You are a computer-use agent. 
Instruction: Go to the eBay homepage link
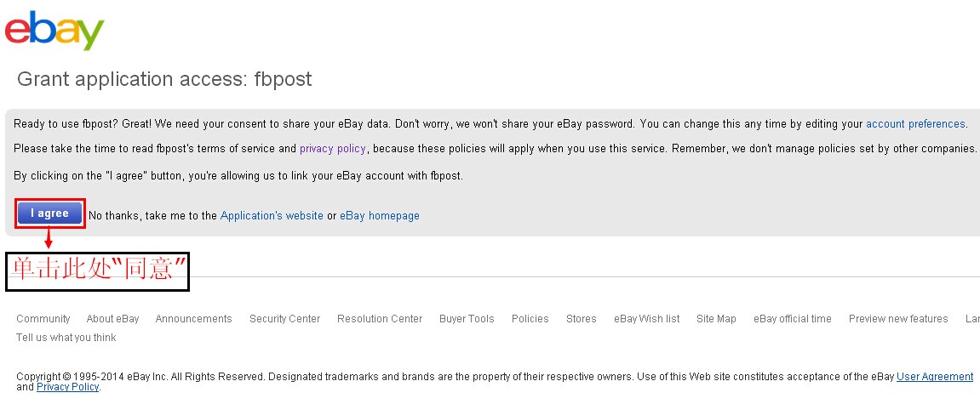tap(380, 216)
